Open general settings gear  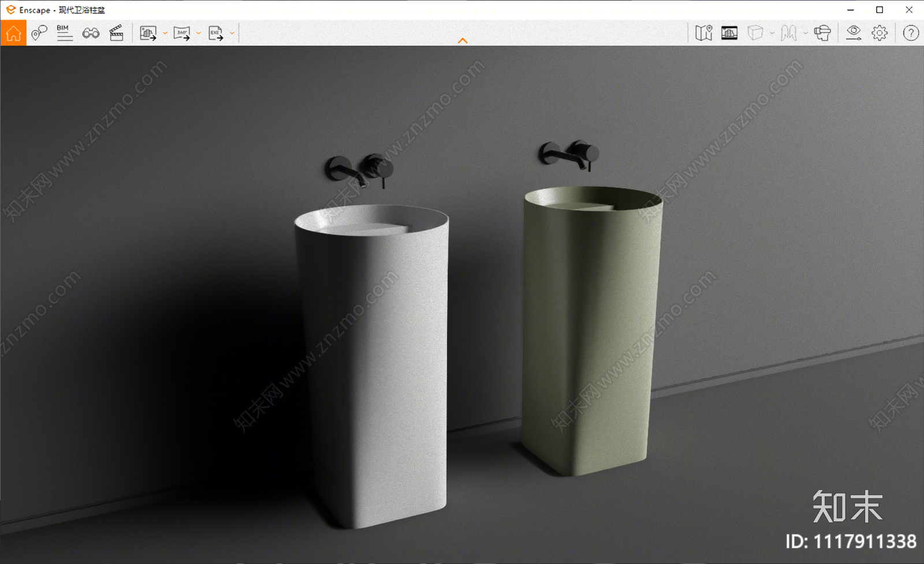pos(880,33)
